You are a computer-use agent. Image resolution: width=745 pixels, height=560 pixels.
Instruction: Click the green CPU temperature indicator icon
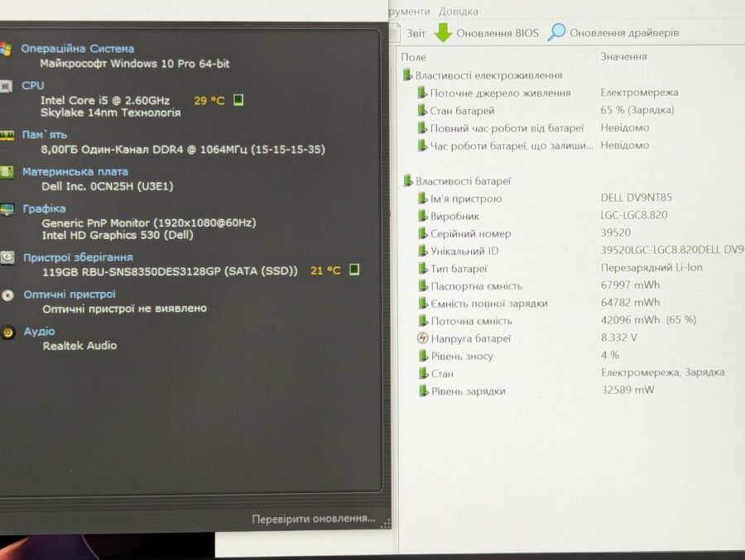[238, 100]
